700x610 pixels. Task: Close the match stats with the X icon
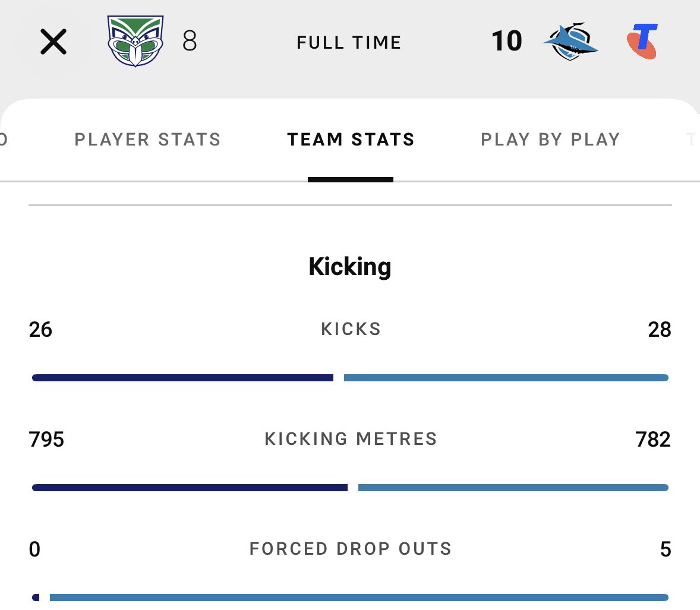click(53, 42)
